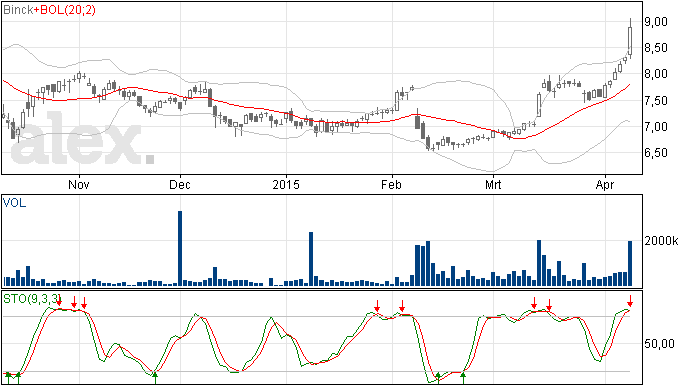Image resolution: width=690 pixels, height=387 pixels.
Task: Click the 7,50 price axis label
Action: (656, 100)
